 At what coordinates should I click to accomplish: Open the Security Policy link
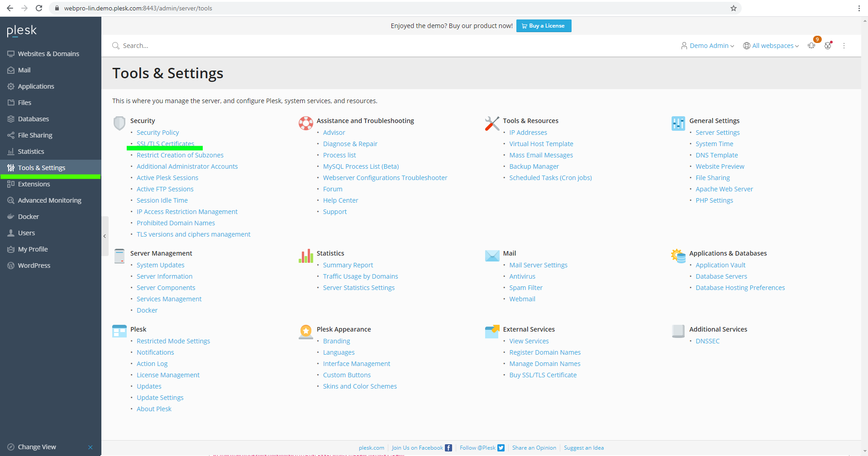click(158, 133)
